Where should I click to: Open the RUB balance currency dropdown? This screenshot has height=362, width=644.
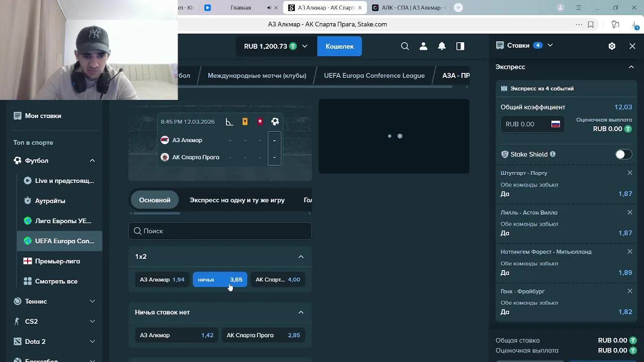pyautogui.click(x=276, y=46)
